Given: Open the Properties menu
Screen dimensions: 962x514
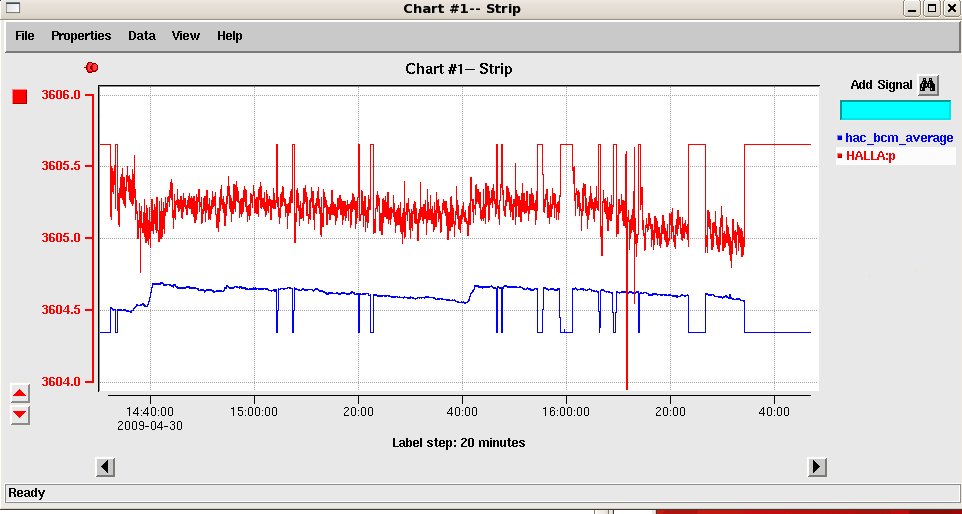Looking at the screenshot, I should pyautogui.click(x=81, y=36).
